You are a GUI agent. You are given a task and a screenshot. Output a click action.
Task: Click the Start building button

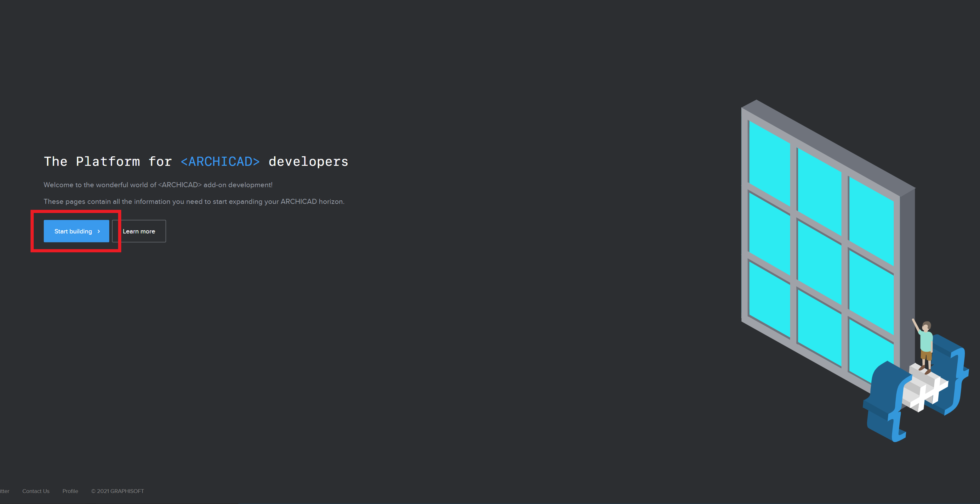(76, 231)
